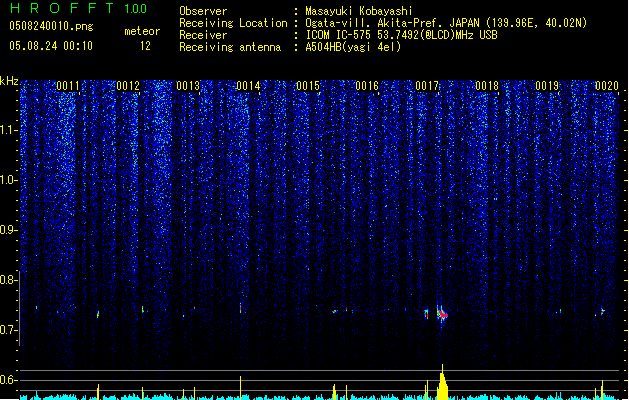Screen dimensions: 629x400
Task: Click the ICOM IC-575 receiver text
Action: [x=401, y=35]
